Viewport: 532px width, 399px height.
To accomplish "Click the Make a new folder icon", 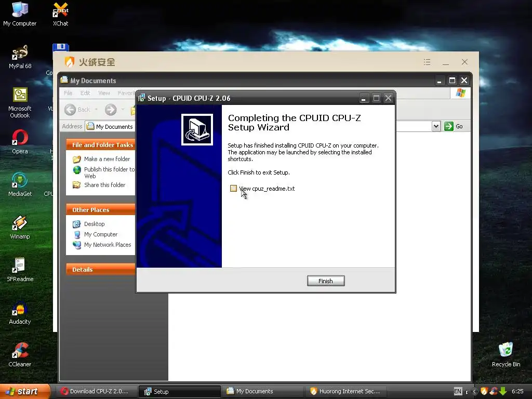I will [77, 159].
